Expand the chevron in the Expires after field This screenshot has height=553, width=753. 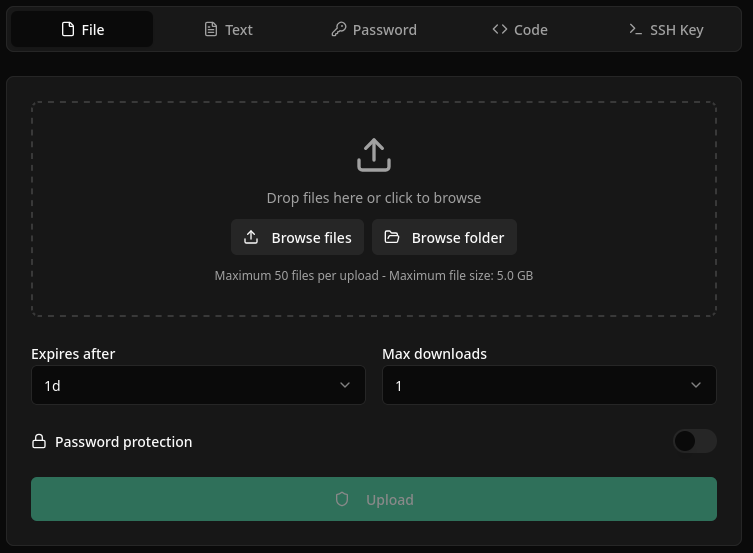point(345,385)
